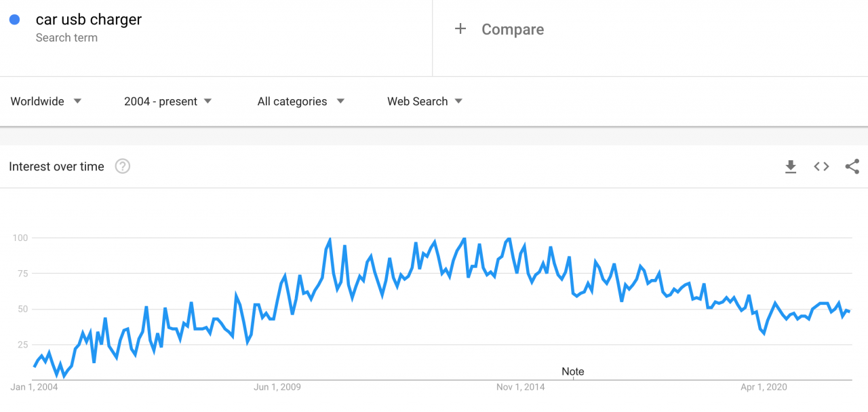The width and height of the screenshot is (868, 412).
Task: Click the blue dot next to search term
Action: [14, 20]
